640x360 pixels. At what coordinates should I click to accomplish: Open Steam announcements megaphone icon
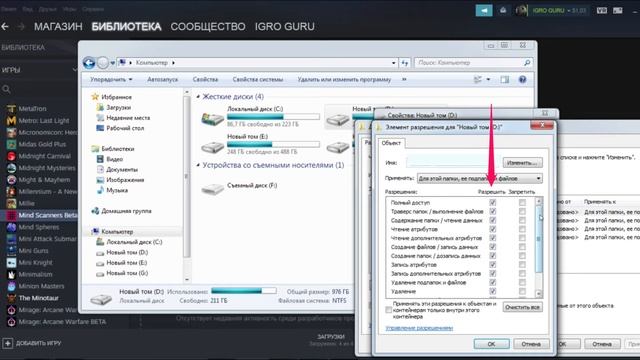tap(484, 10)
